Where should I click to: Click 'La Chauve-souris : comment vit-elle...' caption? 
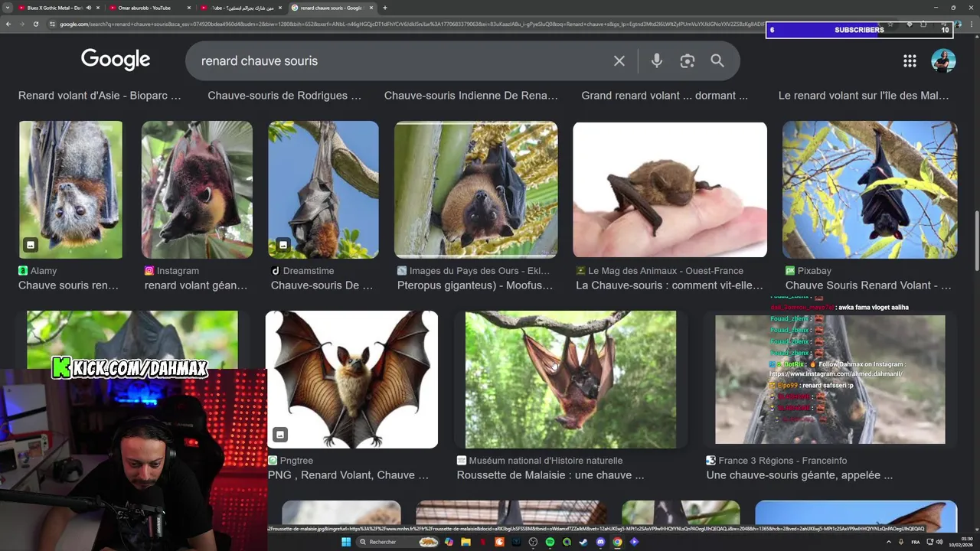click(669, 285)
